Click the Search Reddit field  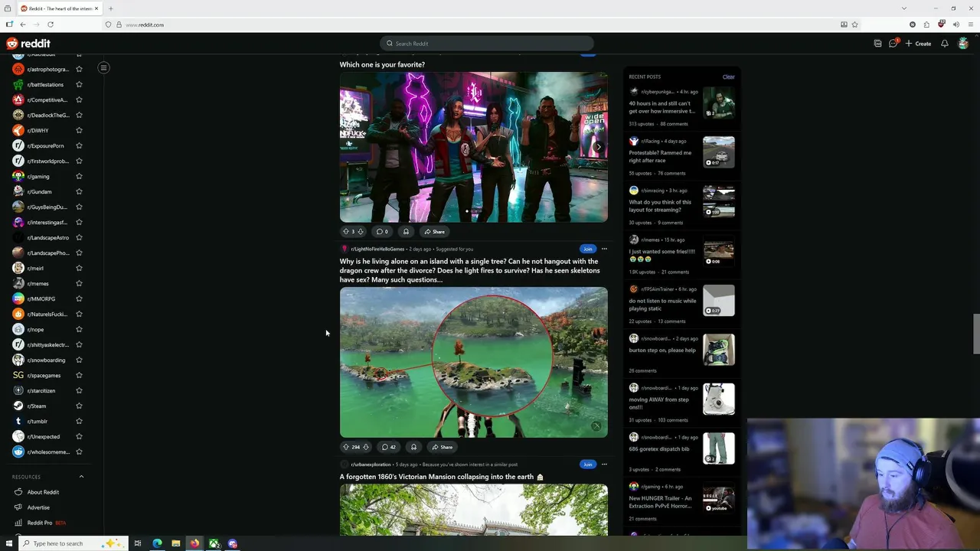pyautogui.click(x=487, y=44)
